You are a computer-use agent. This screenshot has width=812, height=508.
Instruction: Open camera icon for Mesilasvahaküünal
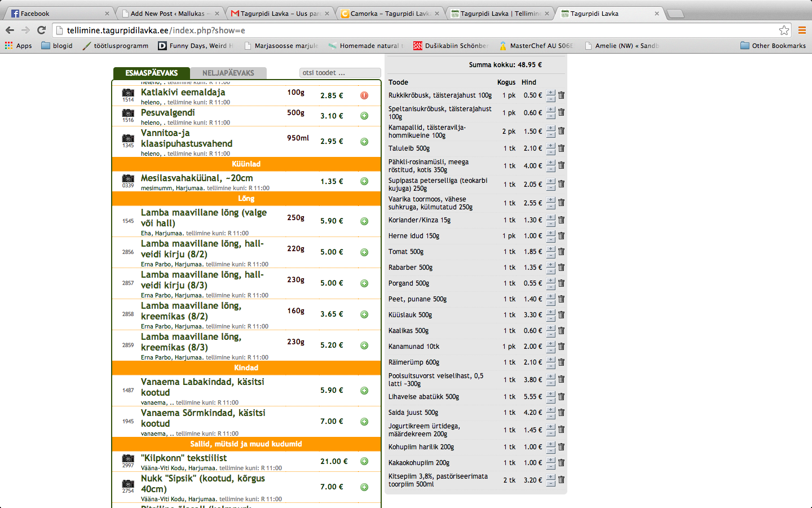tap(128, 178)
